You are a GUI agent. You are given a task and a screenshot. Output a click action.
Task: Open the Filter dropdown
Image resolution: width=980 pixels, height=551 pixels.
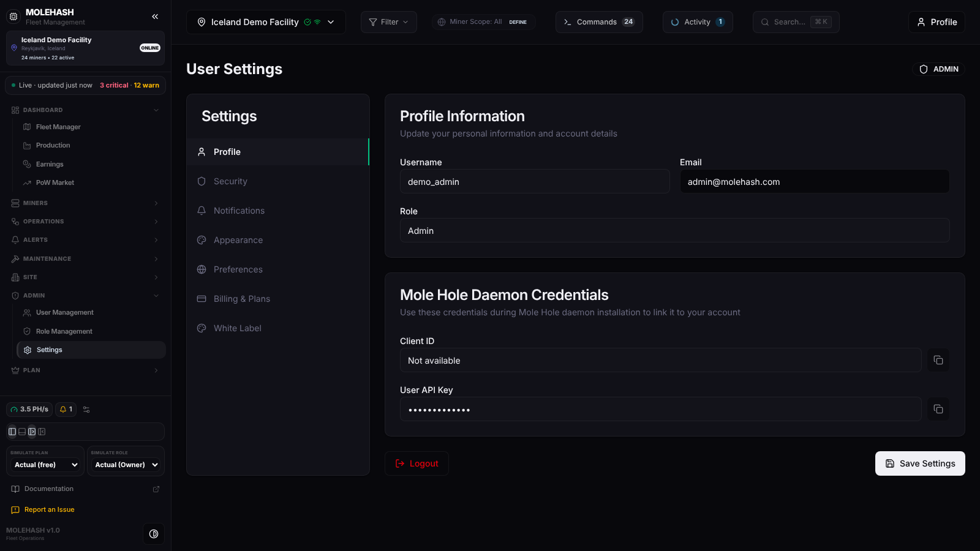click(389, 22)
